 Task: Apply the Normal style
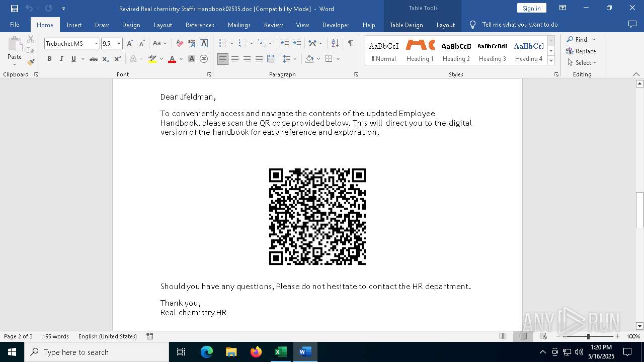384,51
